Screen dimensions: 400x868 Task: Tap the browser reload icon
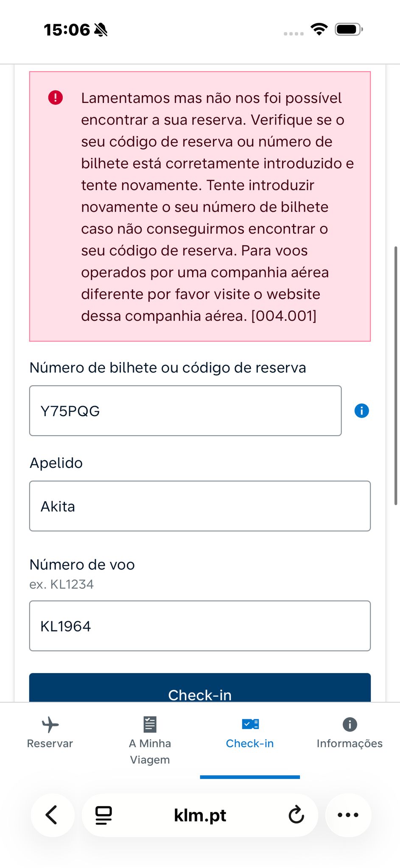(x=296, y=815)
